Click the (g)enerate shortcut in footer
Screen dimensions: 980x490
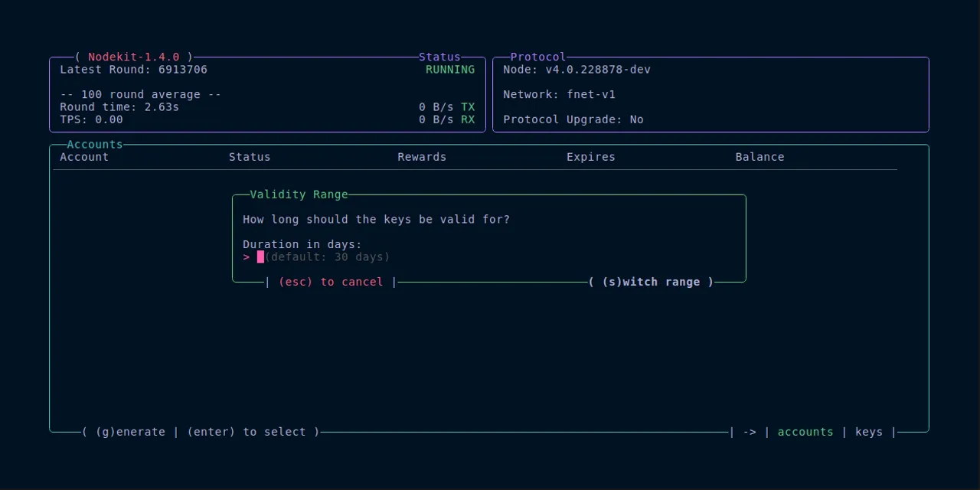[130, 433]
